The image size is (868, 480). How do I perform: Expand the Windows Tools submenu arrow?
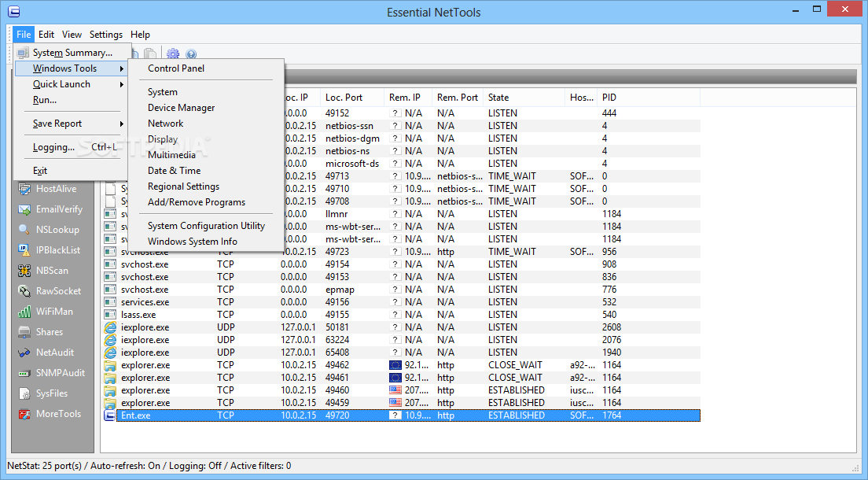click(121, 68)
